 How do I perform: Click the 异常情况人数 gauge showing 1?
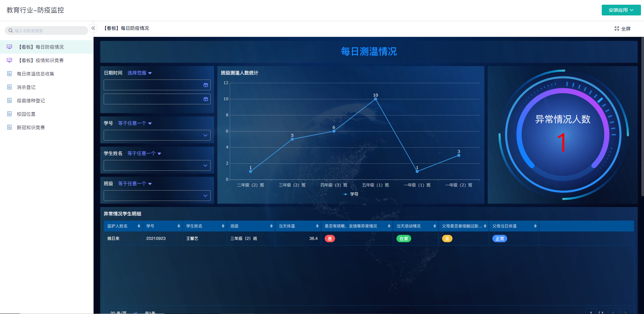(x=563, y=135)
